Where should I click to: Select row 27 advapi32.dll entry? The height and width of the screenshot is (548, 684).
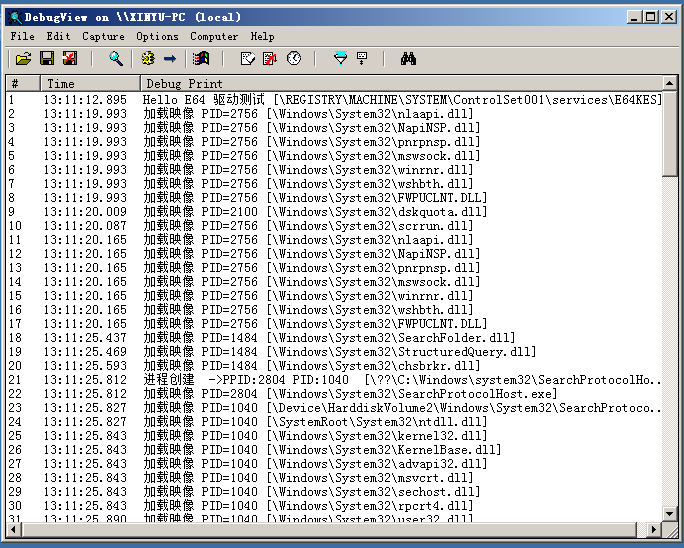point(334,463)
